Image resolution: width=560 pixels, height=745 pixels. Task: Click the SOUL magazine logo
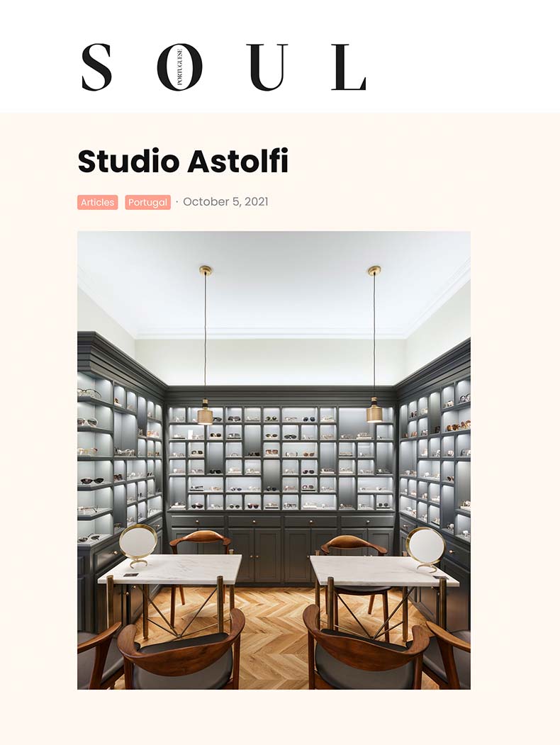[224, 67]
